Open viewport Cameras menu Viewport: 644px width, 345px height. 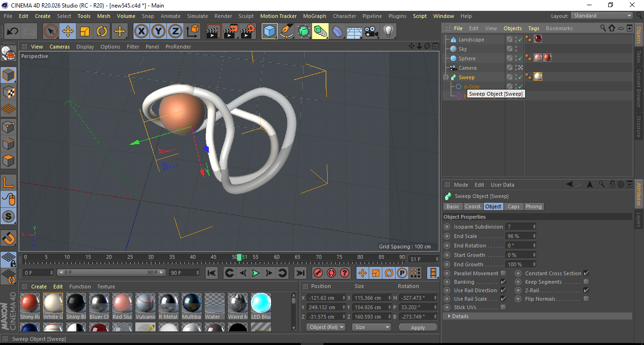[59, 47]
